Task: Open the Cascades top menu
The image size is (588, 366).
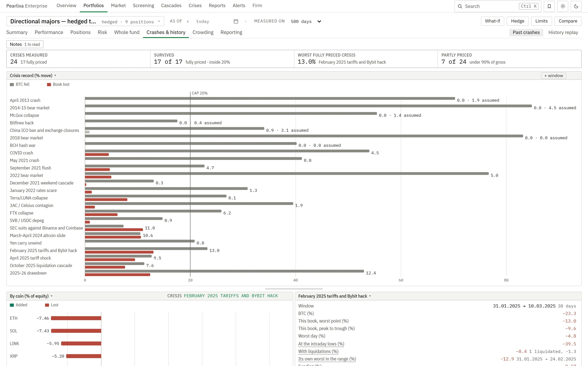Action: [x=171, y=6]
